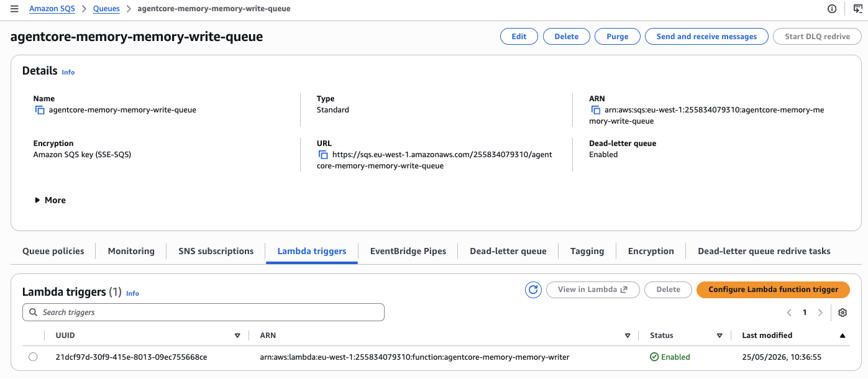The width and height of the screenshot is (868, 379).
Task: Open Dead-letter queue tab
Action: (x=508, y=251)
